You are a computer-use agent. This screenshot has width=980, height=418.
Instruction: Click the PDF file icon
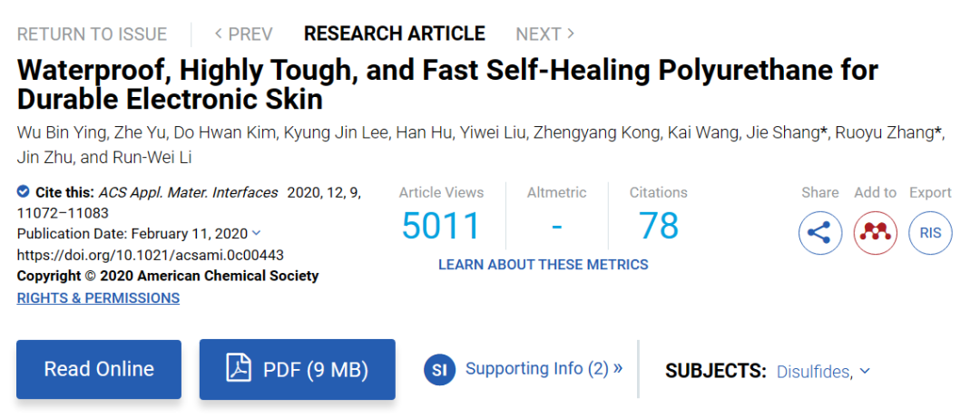(239, 369)
